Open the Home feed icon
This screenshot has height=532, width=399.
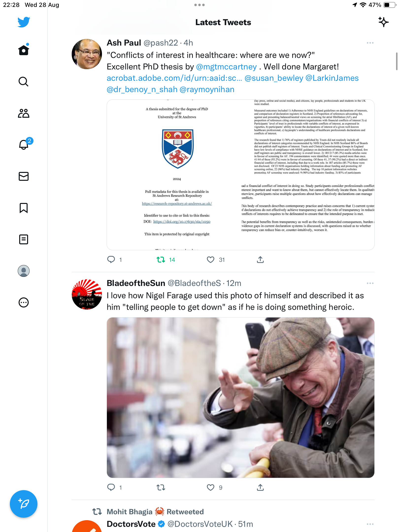pos(24,50)
